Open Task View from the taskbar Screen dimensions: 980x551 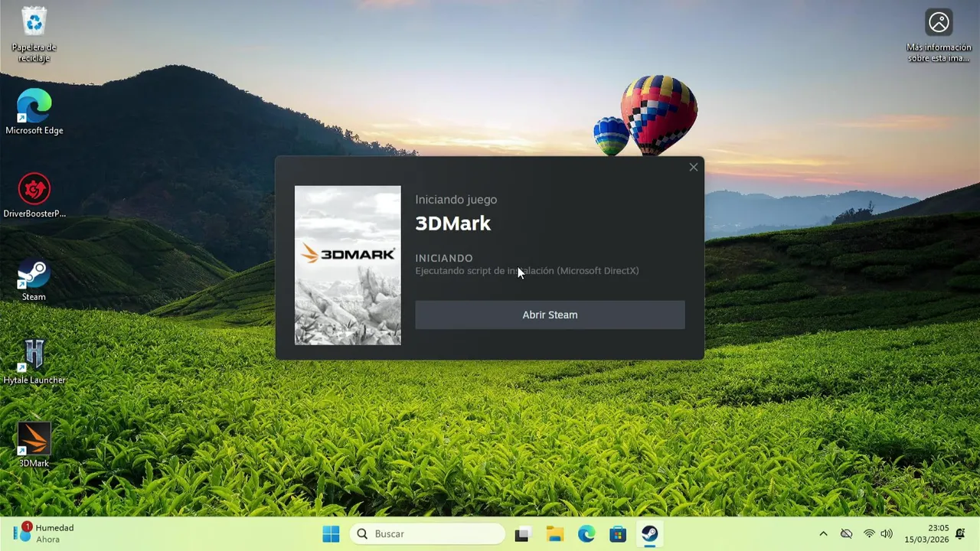click(522, 533)
